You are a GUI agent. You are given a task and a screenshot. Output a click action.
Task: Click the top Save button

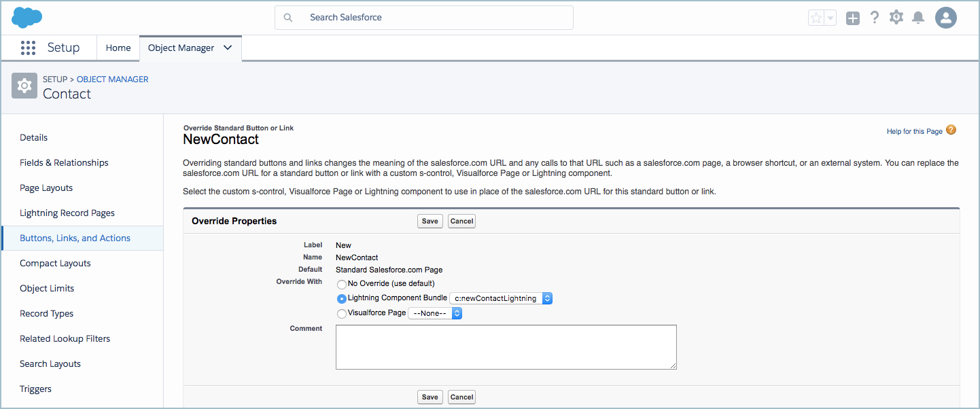430,221
